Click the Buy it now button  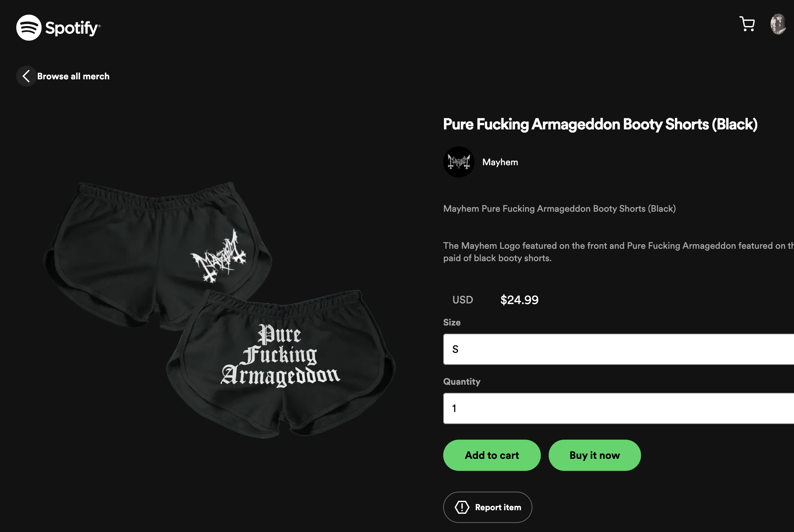tap(595, 455)
